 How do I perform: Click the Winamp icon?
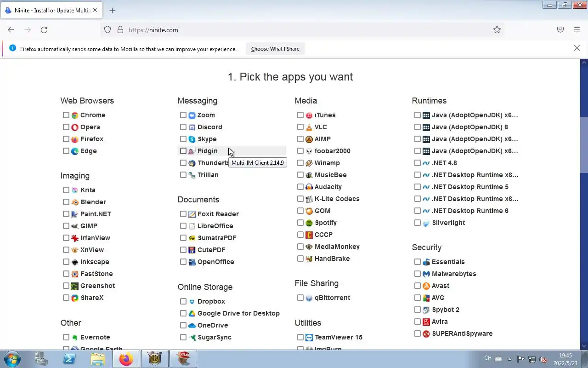click(309, 163)
